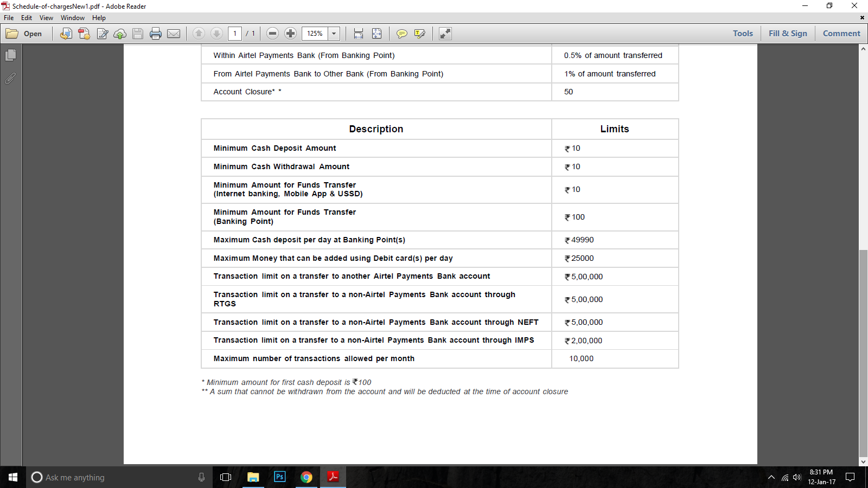This screenshot has height=488, width=868.
Task: Click the Save disk icon
Action: pos(138,34)
